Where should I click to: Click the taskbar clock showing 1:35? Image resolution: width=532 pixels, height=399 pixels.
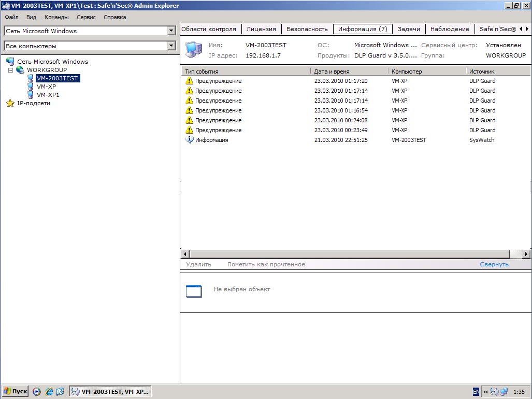tap(519, 392)
